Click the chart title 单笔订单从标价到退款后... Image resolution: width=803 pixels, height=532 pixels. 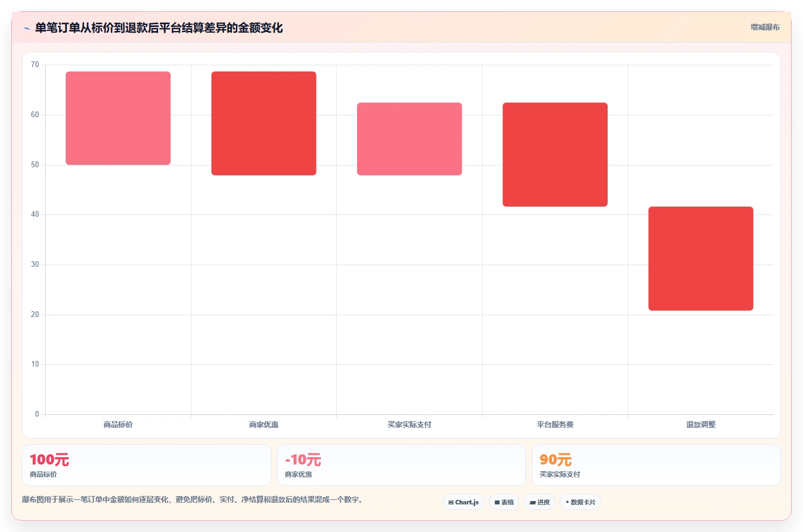click(159, 28)
